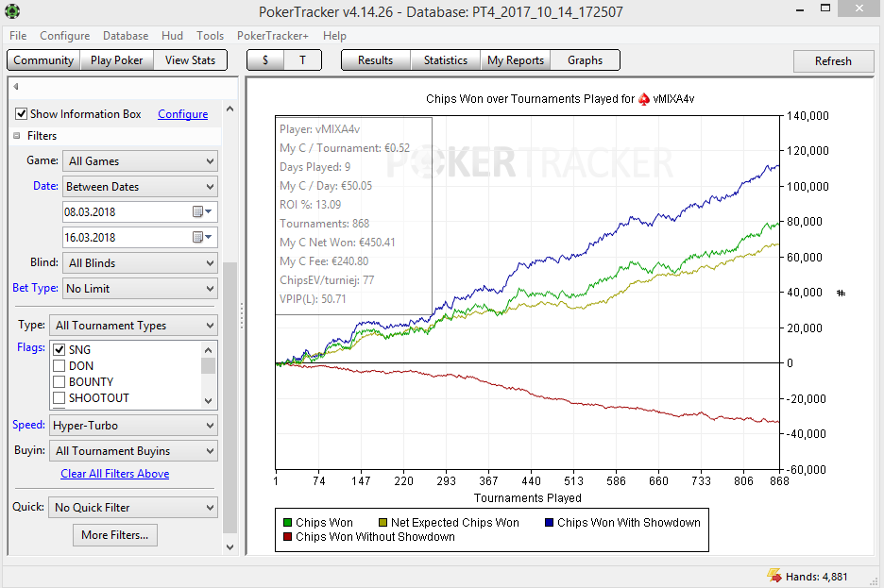Toggle Show Information Box checkbox
The image size is (884, 588).
pyautogui.click(x=21, y=114)
